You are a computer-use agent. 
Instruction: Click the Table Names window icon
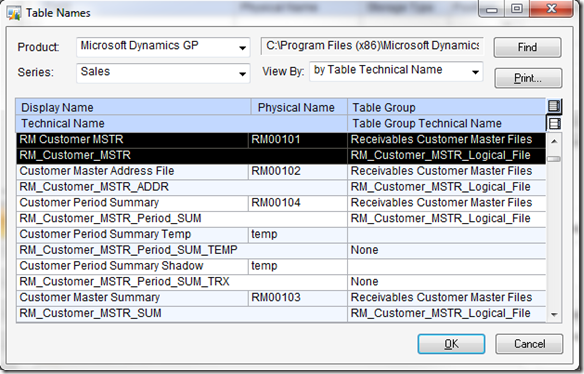click(x=13, y=13)
